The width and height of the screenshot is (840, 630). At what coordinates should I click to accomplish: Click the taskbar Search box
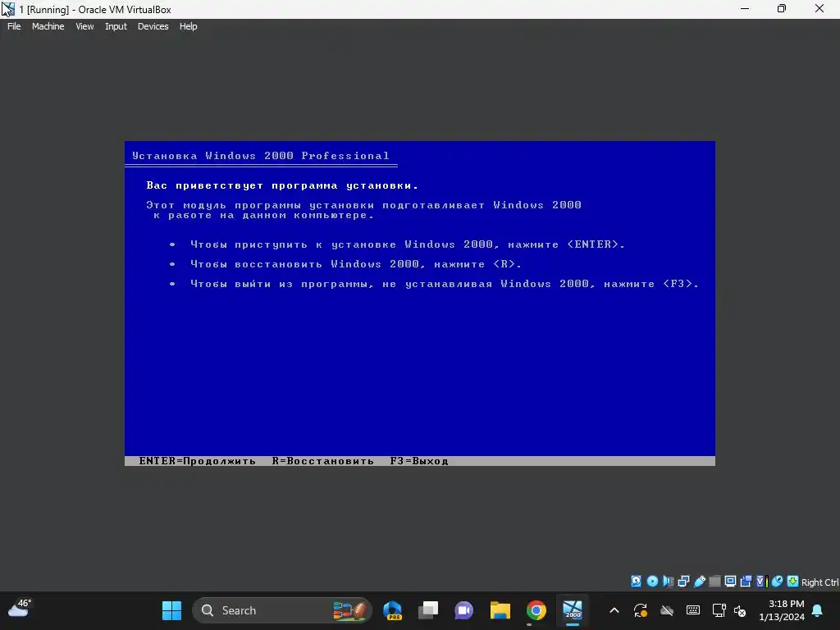[x=282, y=610]
